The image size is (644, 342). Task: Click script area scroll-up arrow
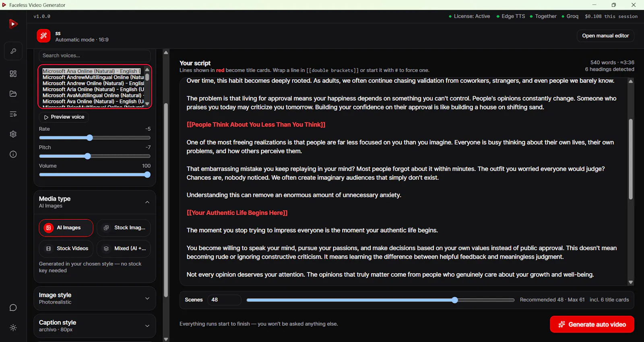631,81
